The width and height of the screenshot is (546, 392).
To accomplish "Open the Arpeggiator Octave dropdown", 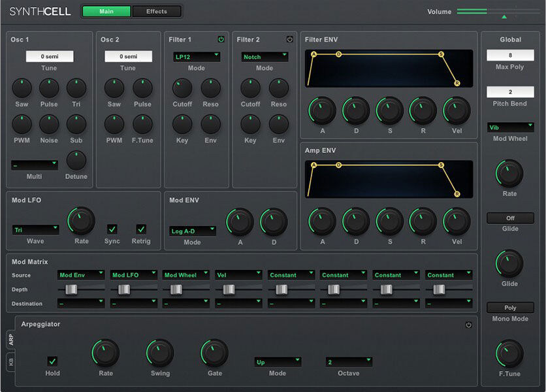I will tap(349, 362).
